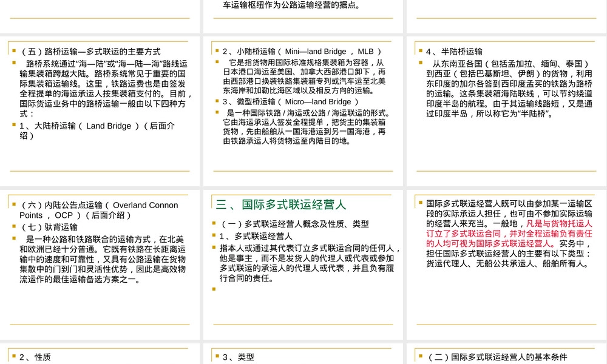The width and height of the screenshot is (607, 364).
Task: Select paragraph beginning 它是指货物用国际标准规格集装箱
Action: click(x=304, y=76)
